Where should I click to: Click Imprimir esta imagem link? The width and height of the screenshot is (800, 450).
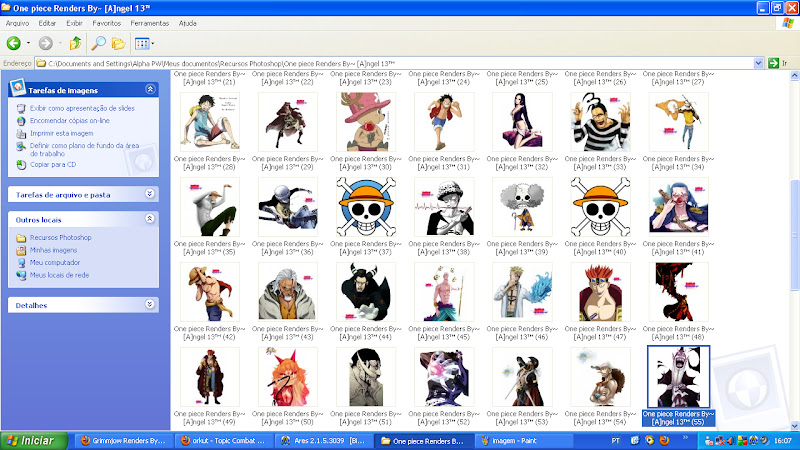tap(61, 133)
